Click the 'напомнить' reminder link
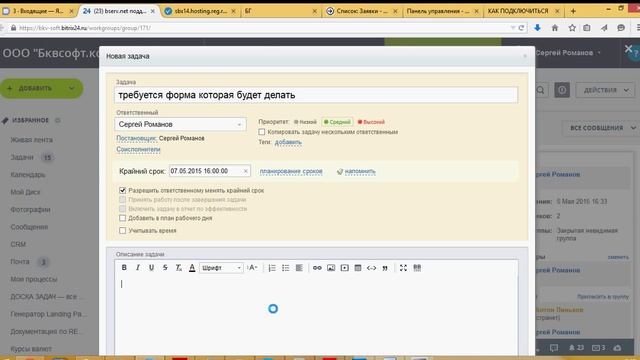Viewport: 640px width, 360px height. click(360, 171)
